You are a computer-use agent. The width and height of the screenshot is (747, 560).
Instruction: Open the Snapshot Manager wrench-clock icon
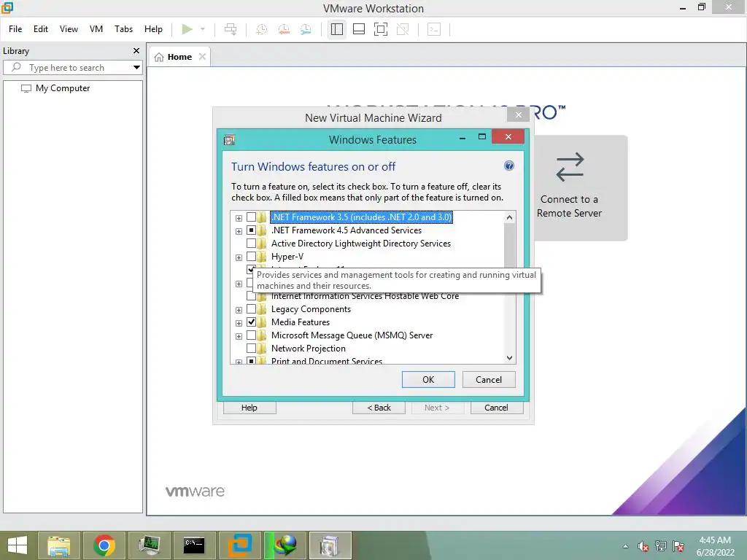306,29
